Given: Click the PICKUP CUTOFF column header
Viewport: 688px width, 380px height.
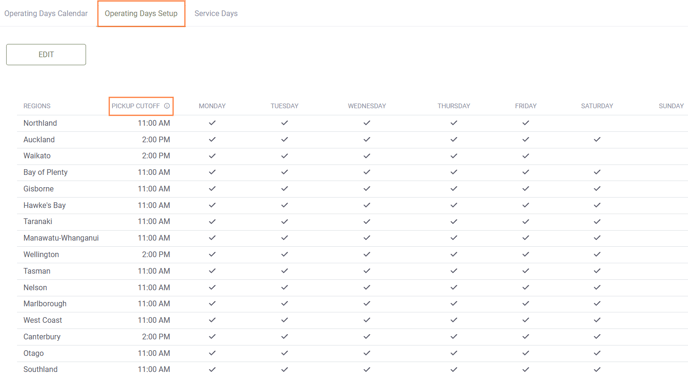Looking at the screenshot, I should [x=136, y=106].
